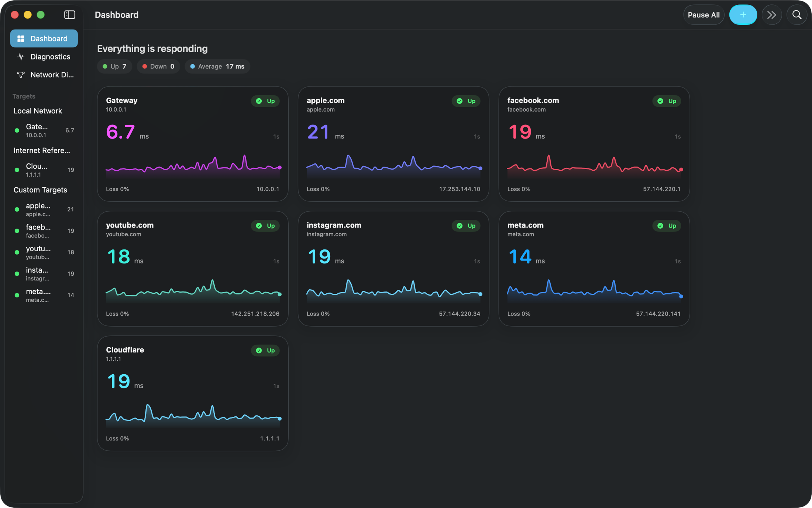Click the Gateway latency graph
The height and width of the screenshot is (508, 812).
(x=193, y=166)
